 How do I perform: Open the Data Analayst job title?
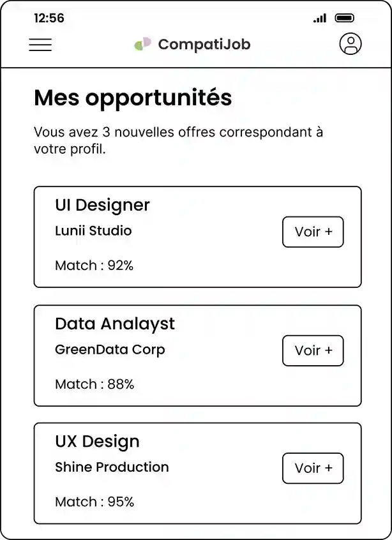point(115,324)
